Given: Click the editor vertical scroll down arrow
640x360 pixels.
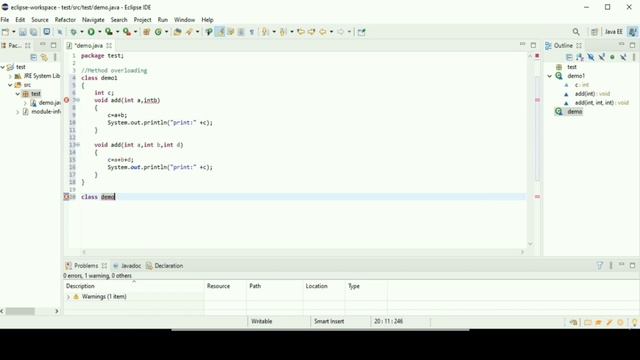Looking at the screenshot, I should pyautogui.click(x=530, y=244).
